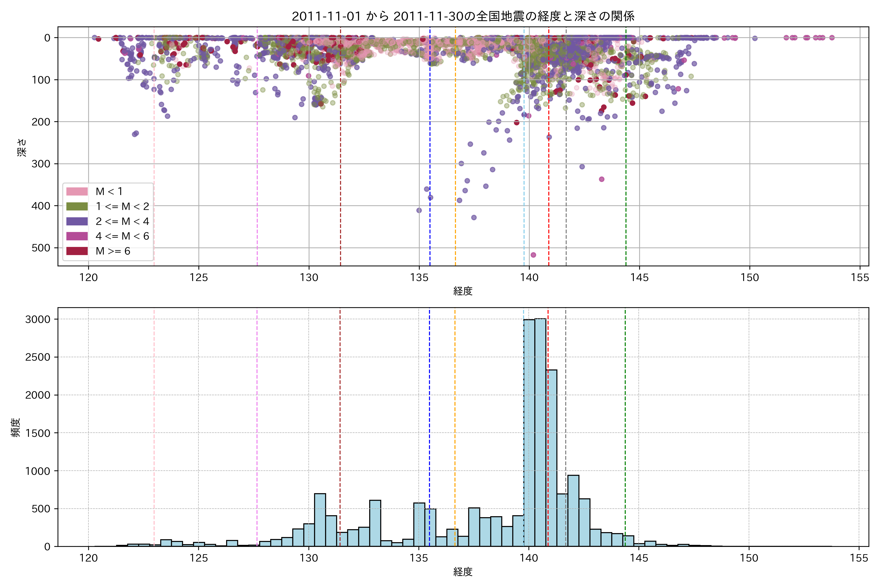882x588 pixels.
Task: Click the magenta 4 <= M < 6 swatch
Action: 77,236
